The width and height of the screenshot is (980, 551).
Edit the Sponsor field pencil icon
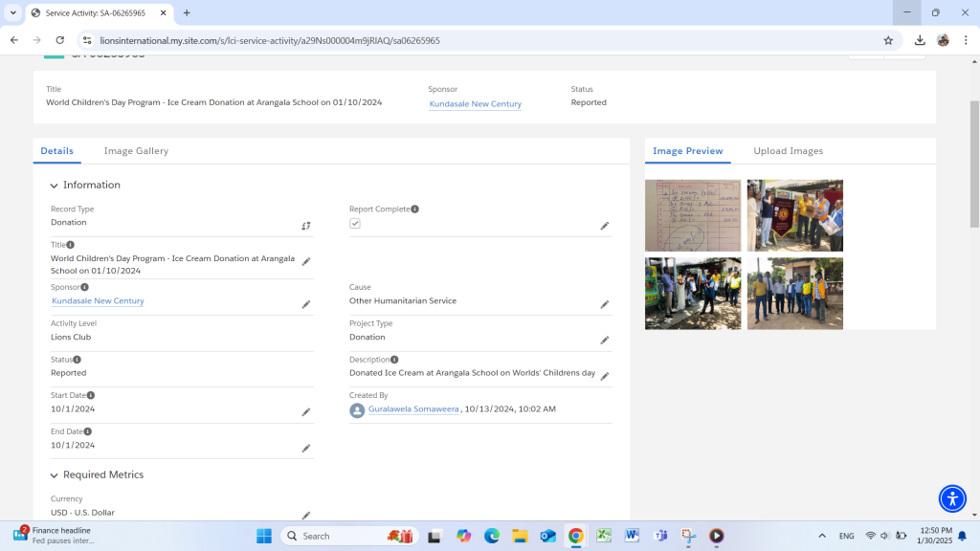[306, 305]
